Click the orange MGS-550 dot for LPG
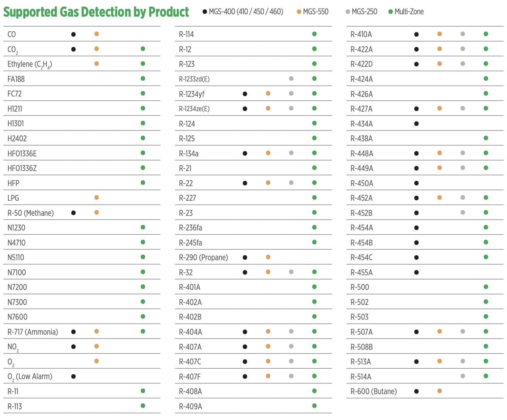This screenshot has width=507, height=420. (96, 198)
